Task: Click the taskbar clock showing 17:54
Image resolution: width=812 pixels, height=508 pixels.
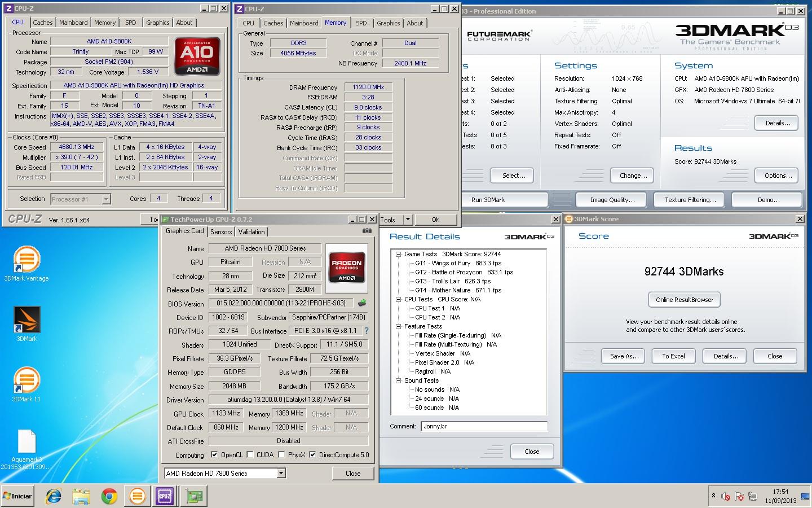Action: coord(780,496)
